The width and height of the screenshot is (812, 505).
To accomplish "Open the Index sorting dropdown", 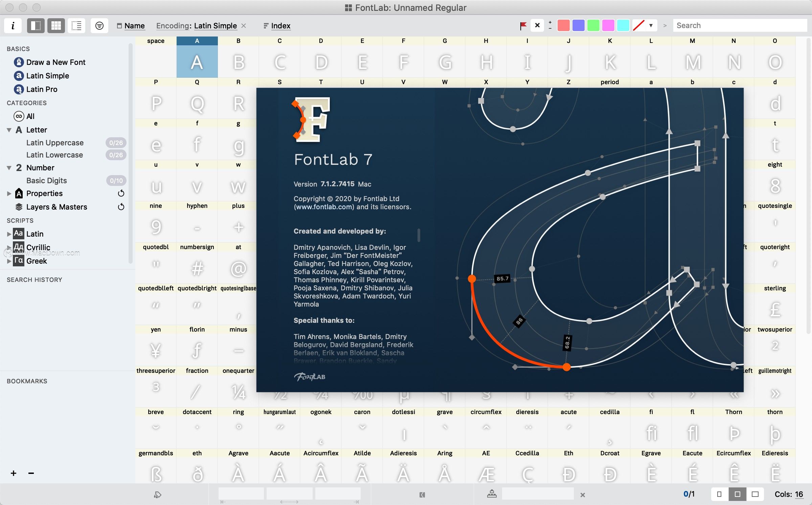I will click(x=280, y=26).
